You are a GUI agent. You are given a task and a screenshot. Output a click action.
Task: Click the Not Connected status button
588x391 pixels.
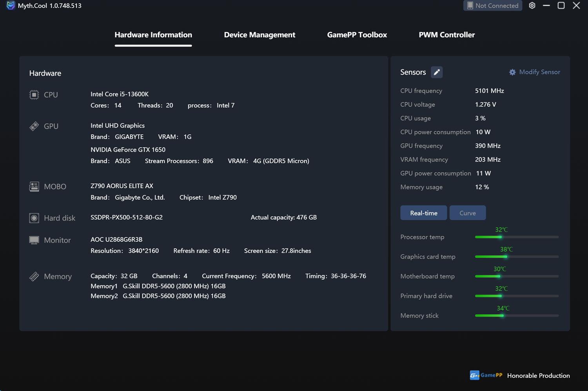pyautogui.click(x=492, y=5)
